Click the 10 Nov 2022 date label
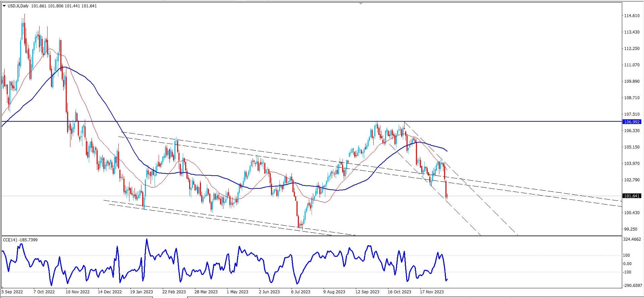This screenshot has height=298, width=644. 77,292
